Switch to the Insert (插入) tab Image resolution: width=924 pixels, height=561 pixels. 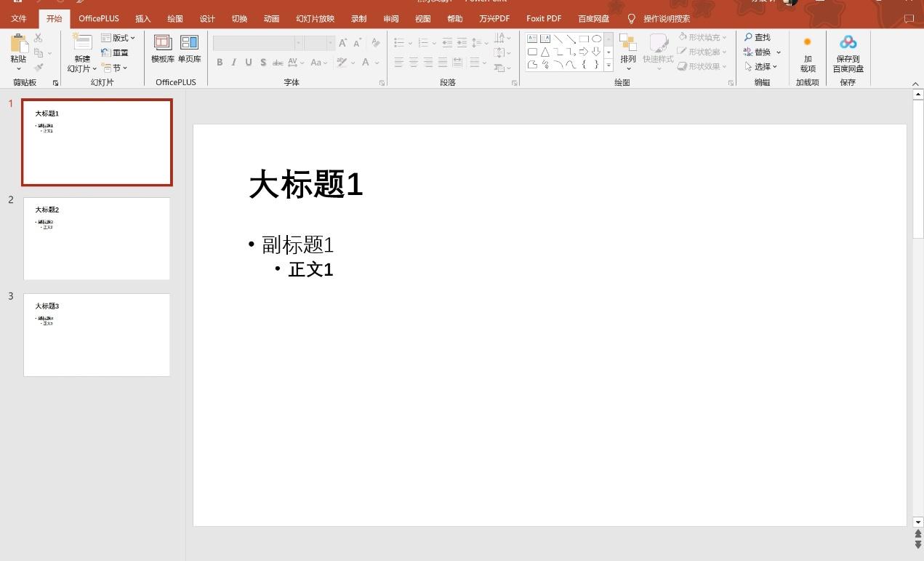143,19
